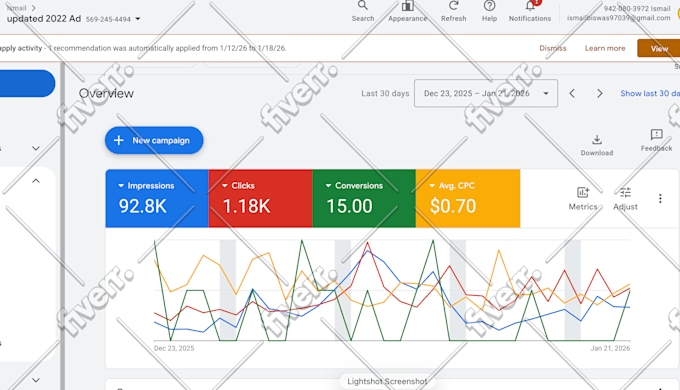Screen dimensions: 680x390
Task: Click the Jan 21, 2026 axis label
Action: pyautogui.click(x=610, y=348)
